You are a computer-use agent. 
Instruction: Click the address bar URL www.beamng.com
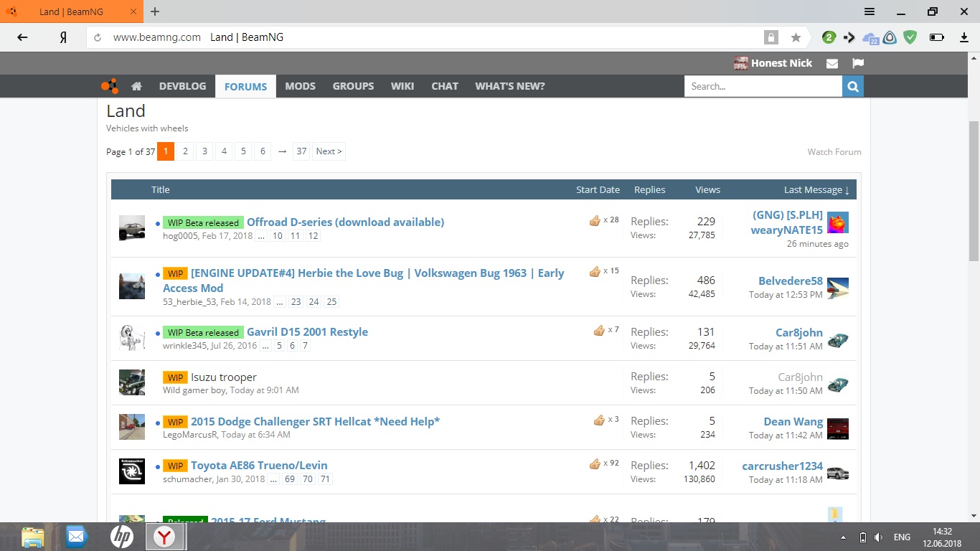point(157,37)
